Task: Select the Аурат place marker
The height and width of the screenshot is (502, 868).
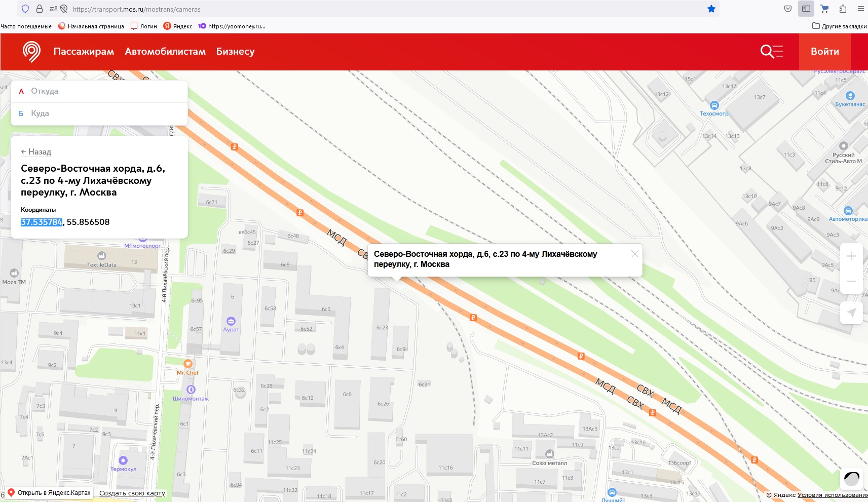Action: click(231, 321)
